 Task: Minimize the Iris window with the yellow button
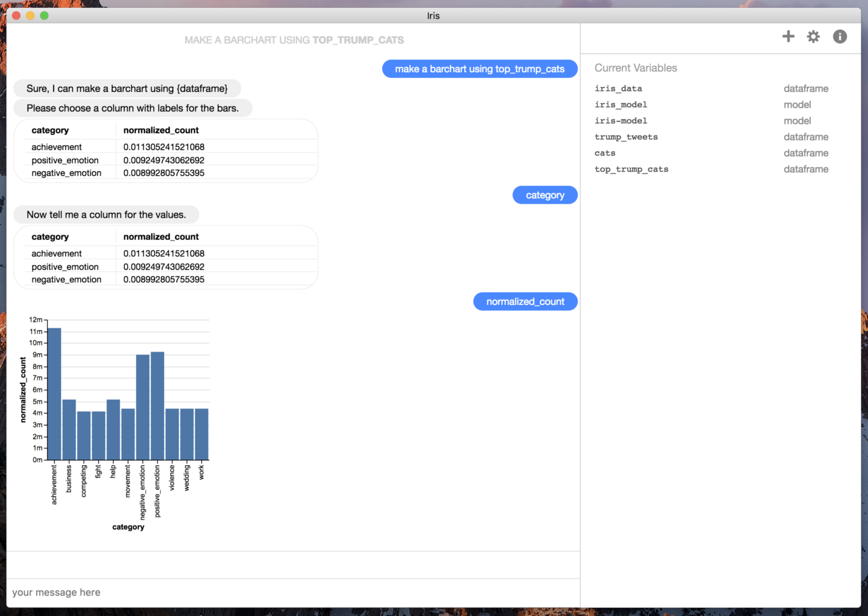pos(30,16)
